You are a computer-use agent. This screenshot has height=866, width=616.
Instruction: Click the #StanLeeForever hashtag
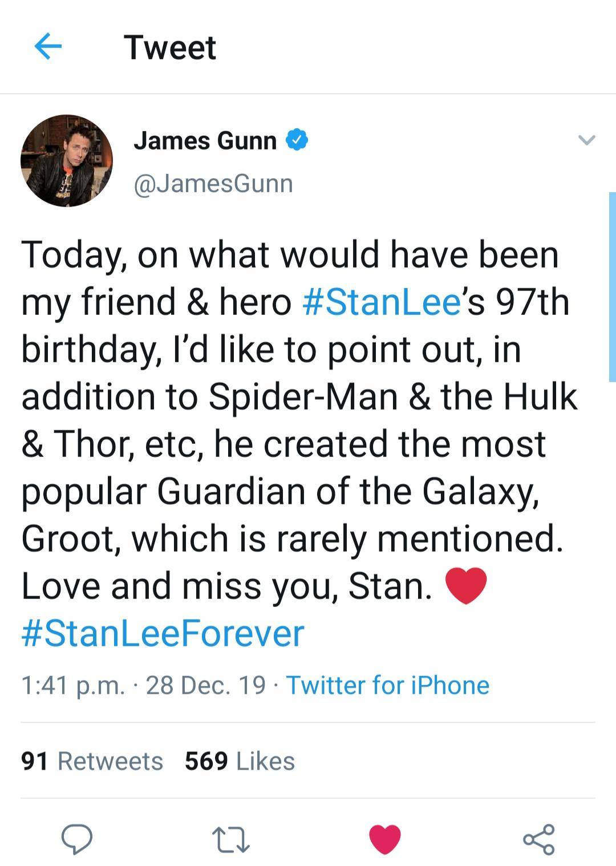pyautogui.click(x=161, y=631)
